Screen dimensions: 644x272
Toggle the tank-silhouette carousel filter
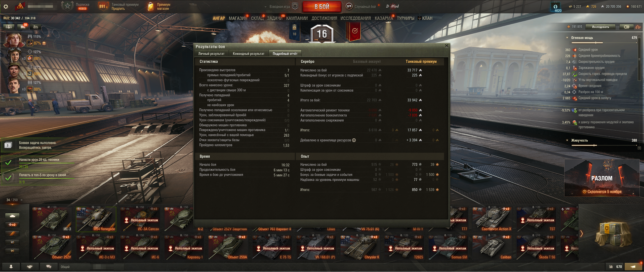[x=12, y=216]
